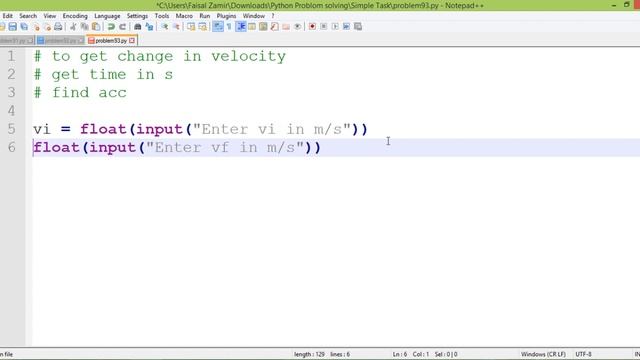The height and width of the screenshot is (360, 640).
Task: Paste clipboard using toolbar Paste icon
Action: point(96,27)
